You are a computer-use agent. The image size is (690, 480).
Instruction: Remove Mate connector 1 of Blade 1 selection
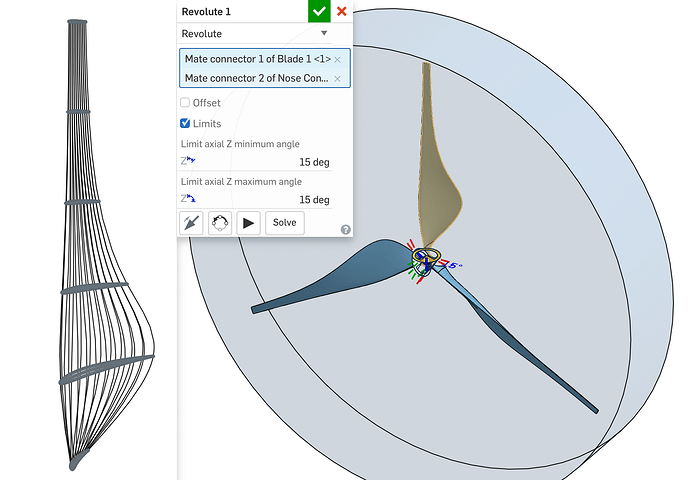pos(338,60)
